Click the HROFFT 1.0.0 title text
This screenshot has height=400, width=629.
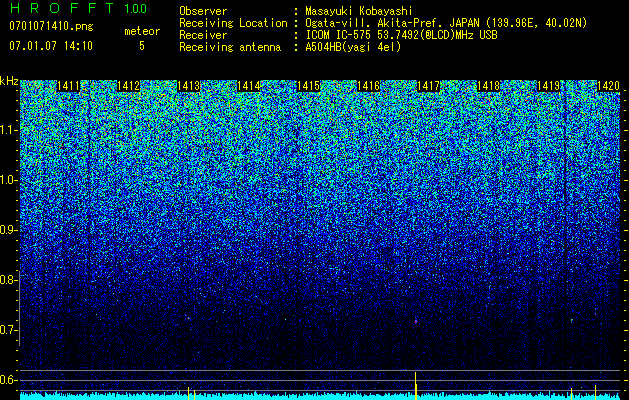point(78,8)
